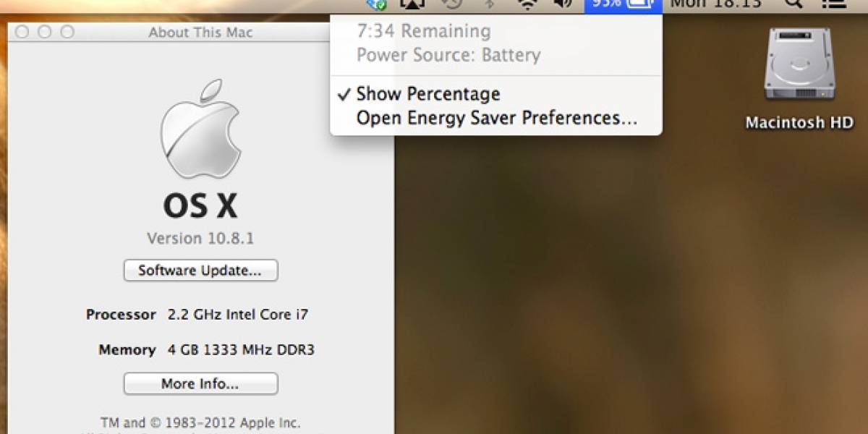868x434 pixels.
Task: Click the Bluetooth menu bar icon
Action: (490, 4)
